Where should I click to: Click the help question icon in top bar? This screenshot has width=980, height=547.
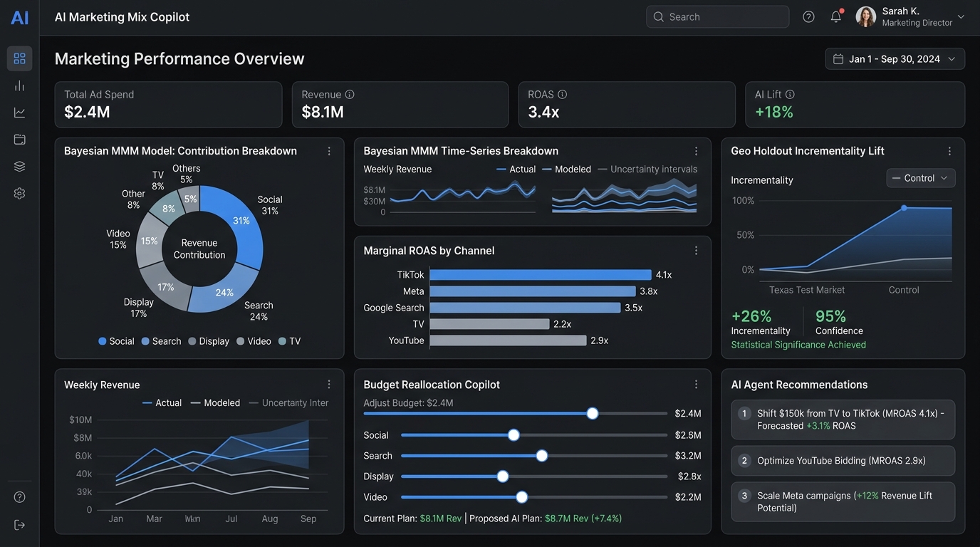(x=808, y=16)
